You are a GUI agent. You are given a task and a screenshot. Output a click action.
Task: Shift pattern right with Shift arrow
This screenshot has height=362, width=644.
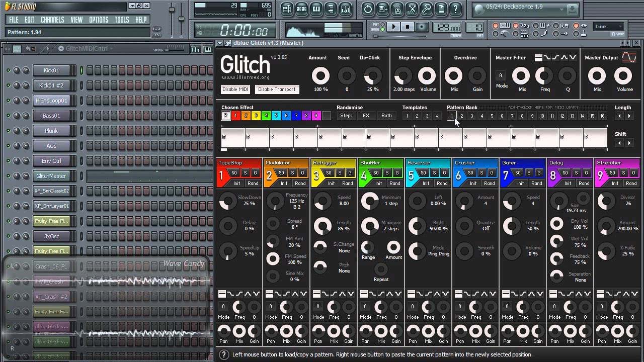(628, 143)
